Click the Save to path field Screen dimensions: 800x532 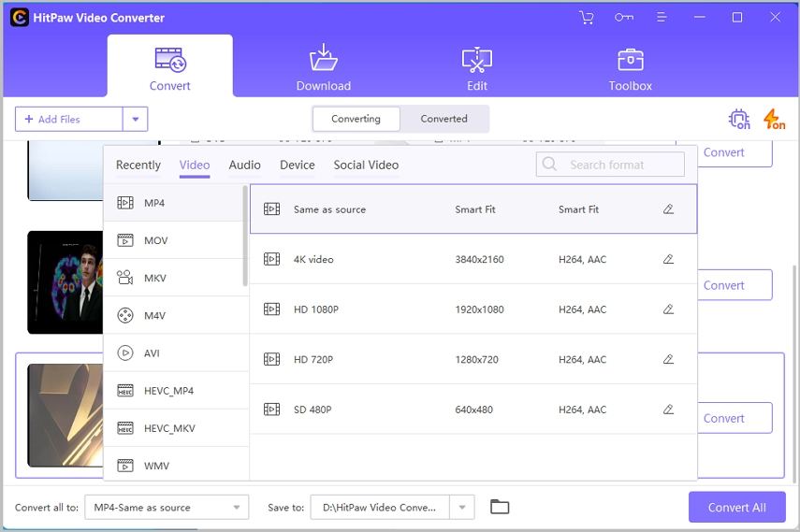[380, 507]
